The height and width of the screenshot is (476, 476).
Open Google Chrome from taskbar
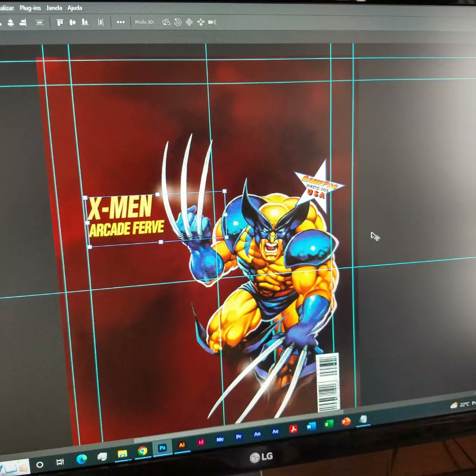(142, 451)
